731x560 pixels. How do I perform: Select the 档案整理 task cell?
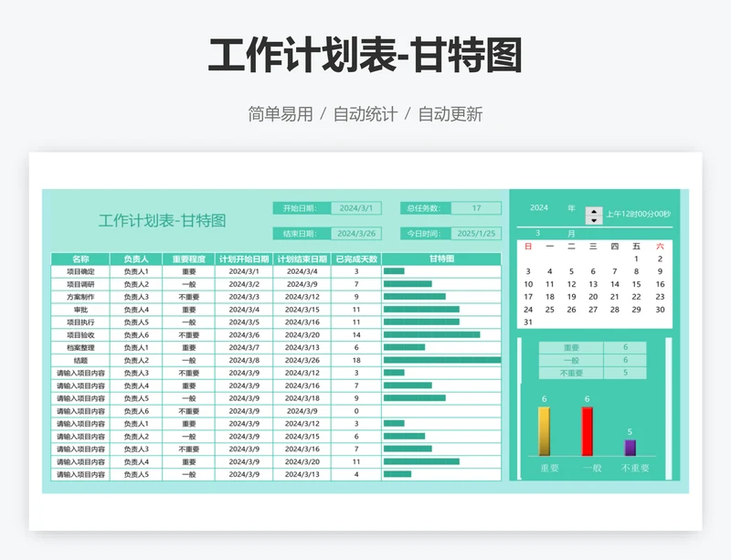(x=80, y=347)
